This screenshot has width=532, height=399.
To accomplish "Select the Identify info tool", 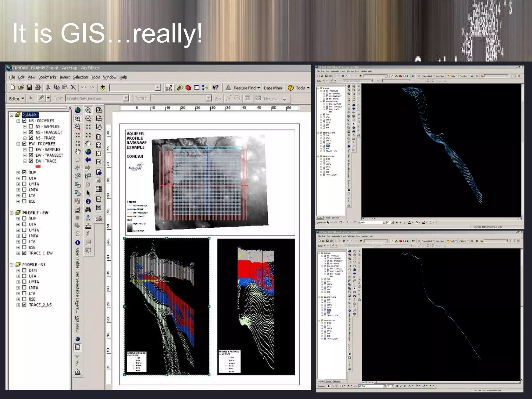I will [x=88, y=201].
